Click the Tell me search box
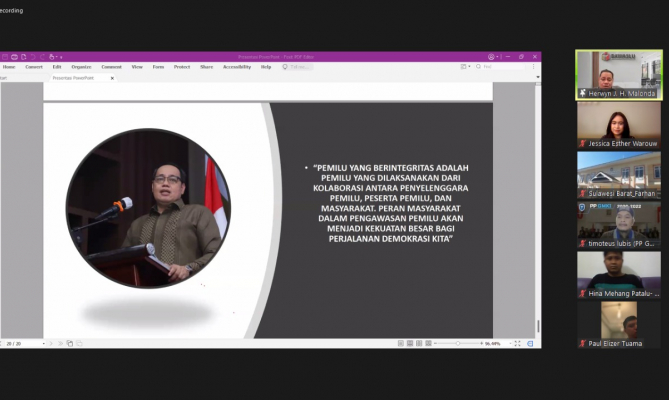Viewport: 669px width, 400px height. point(298,67)
